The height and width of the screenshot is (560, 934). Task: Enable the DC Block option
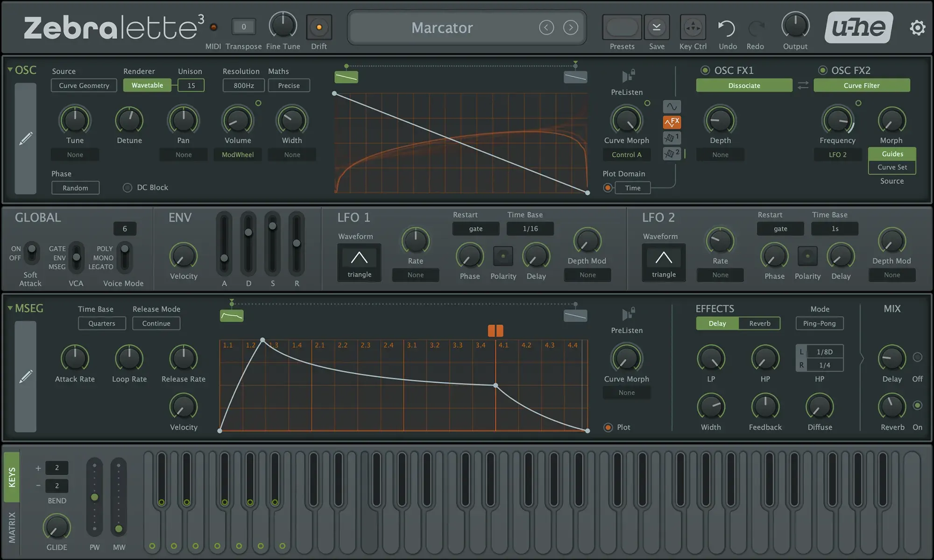pos(127,188)
